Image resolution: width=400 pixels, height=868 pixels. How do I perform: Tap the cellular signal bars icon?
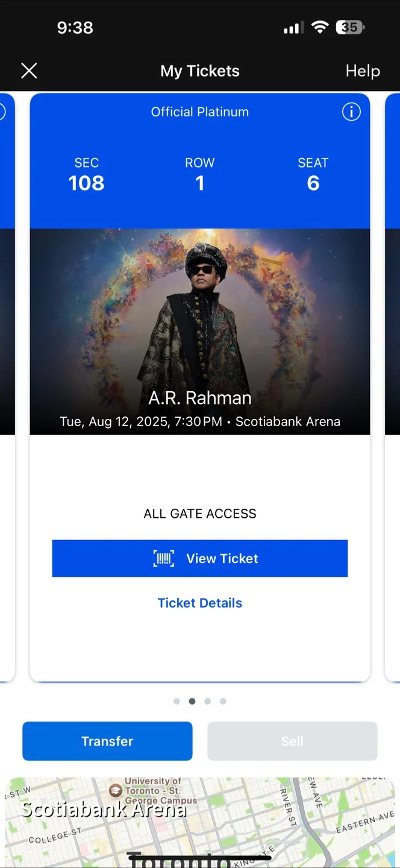[292, 28]
